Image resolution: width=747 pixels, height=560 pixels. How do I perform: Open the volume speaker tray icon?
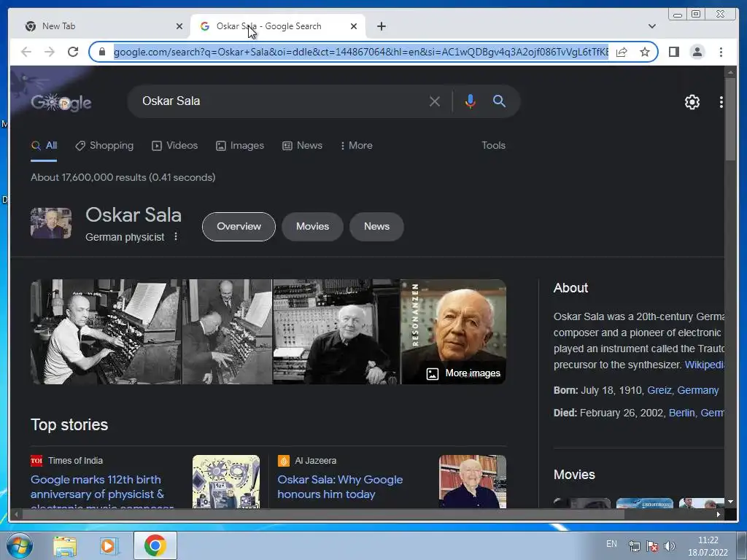tap(670, 546)
